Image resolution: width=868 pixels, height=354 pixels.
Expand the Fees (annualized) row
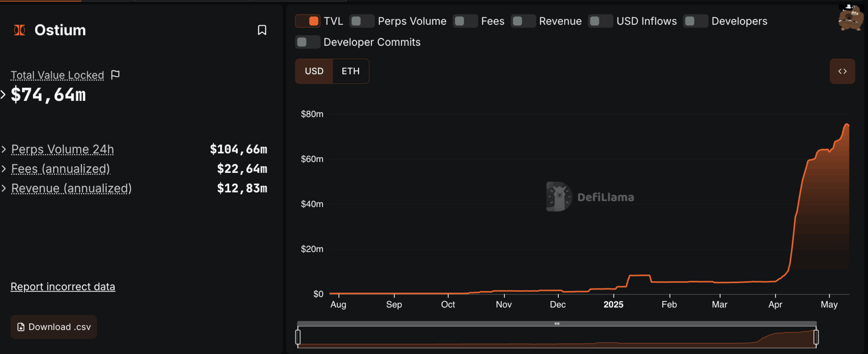4,169
